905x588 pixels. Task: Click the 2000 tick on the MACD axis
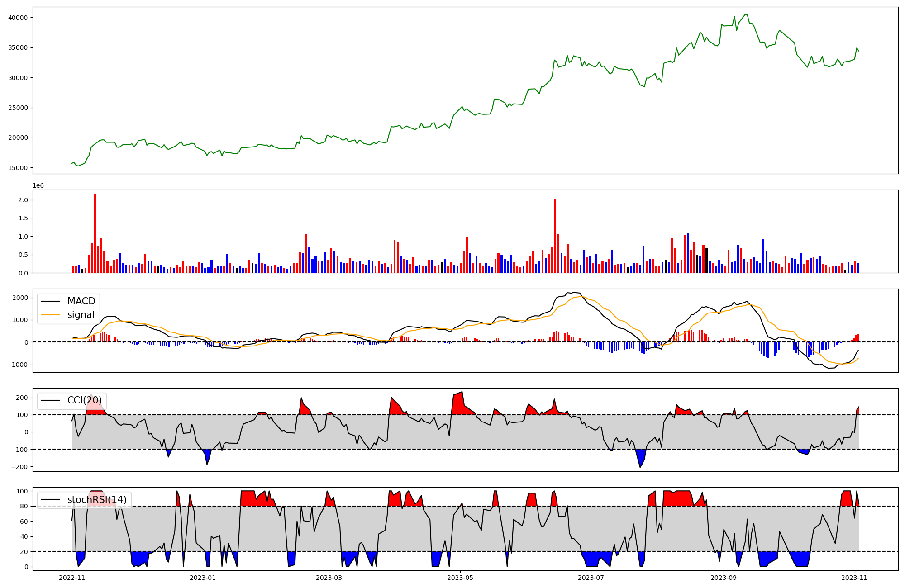click(x=20, y=298)
